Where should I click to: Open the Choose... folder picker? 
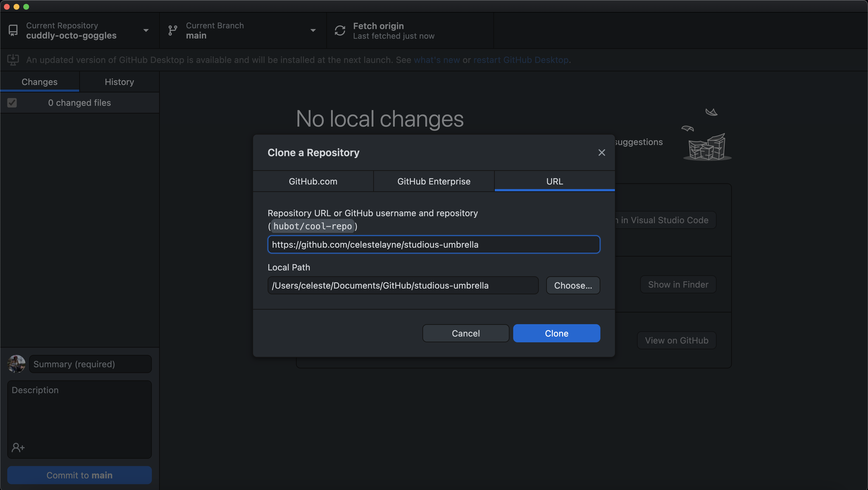pos(573,285)
